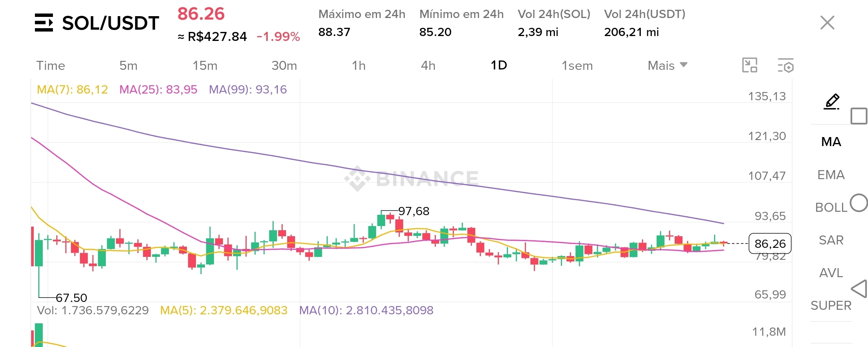Click the volume MA(10): 2.810.435,8098 legend
This screenshot has height=347, width=868.
(x=366, y=310)
